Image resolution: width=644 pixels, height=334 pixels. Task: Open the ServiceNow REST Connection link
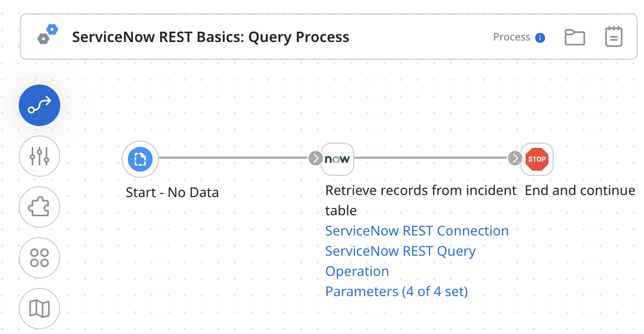[x=417, y=230]
